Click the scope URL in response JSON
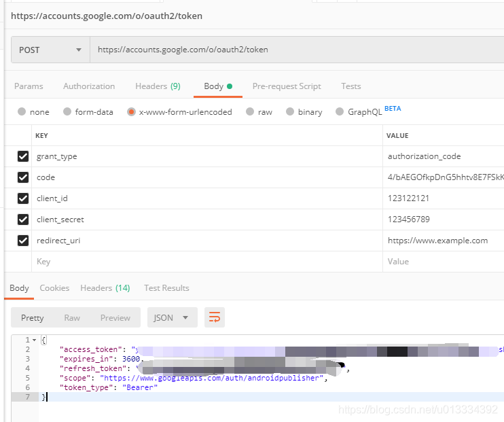Screen dimensions: 504x422 coord(211,378)
